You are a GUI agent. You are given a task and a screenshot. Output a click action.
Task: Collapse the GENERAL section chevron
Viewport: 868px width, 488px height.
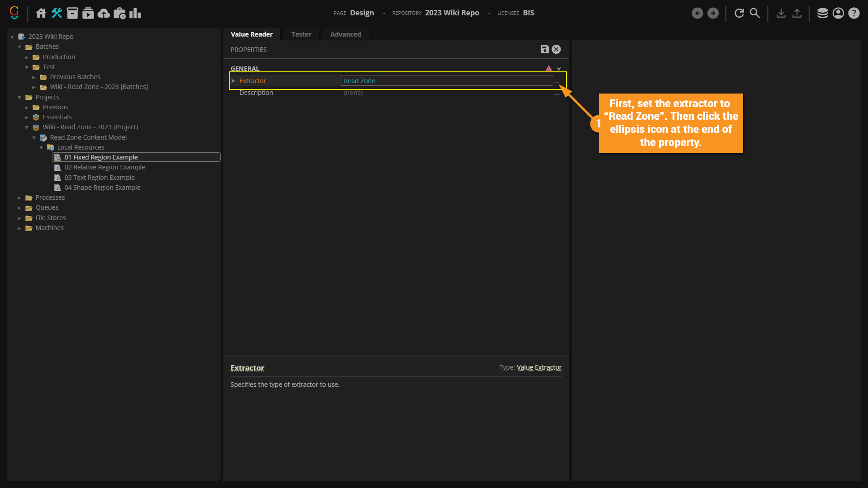tap(559, 69)
